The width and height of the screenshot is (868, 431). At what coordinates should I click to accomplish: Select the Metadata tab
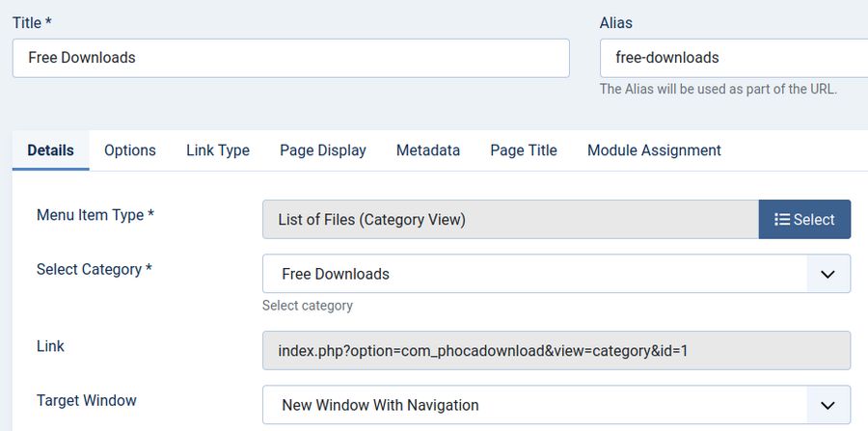(427, 150)
